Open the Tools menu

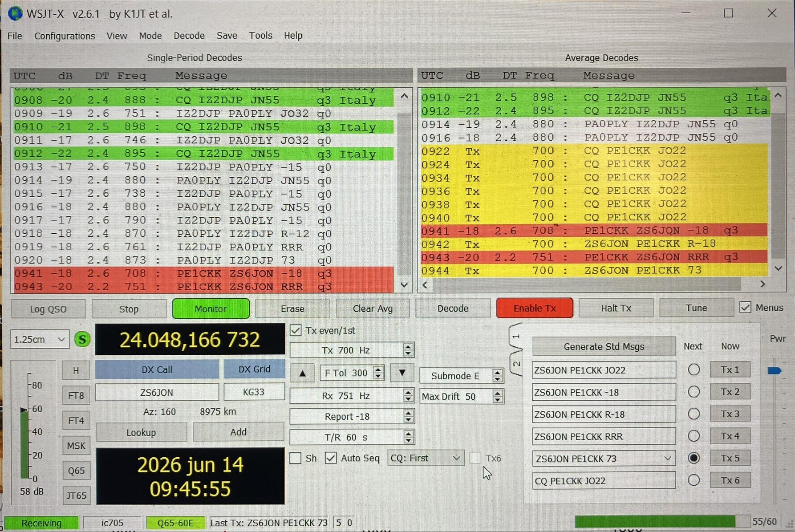tap(260, 36)
